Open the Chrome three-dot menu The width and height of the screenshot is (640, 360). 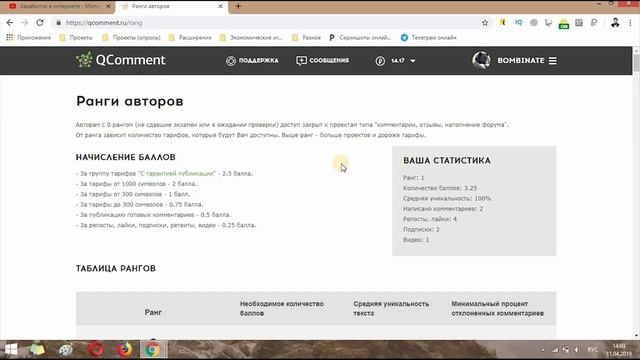[630, 23]
